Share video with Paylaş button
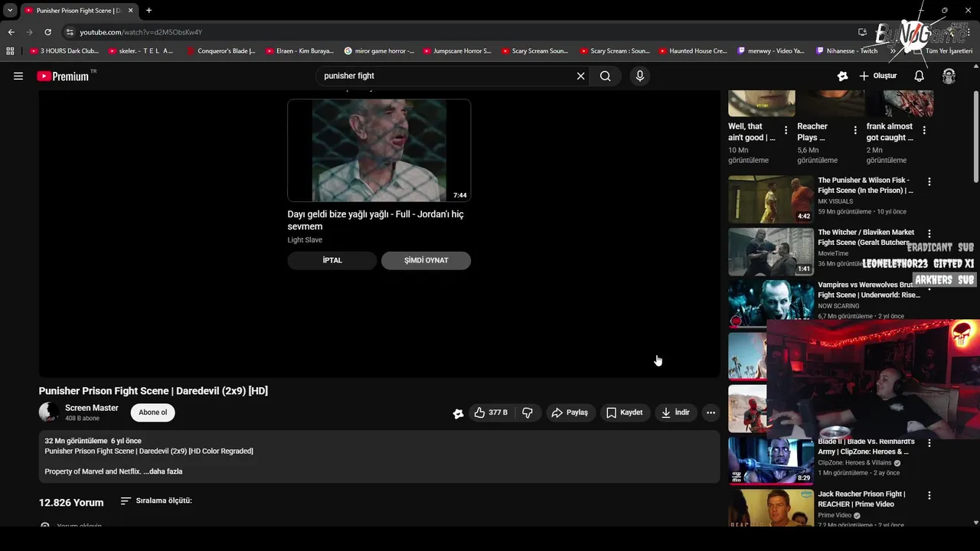980x551 pixels. pos(570,412)
